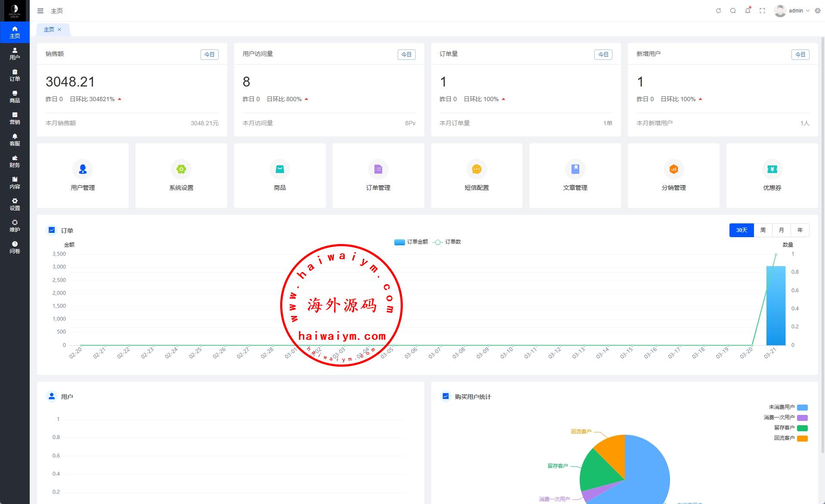Open the 用户管理 shortcut icon
This screenshot has height=504, width=825.
(83, 170)
